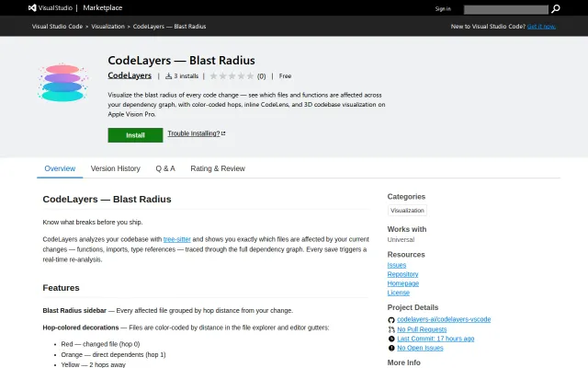Click the Visual Studio logo icon
The image size is (588, 368).
coord(32,8)
